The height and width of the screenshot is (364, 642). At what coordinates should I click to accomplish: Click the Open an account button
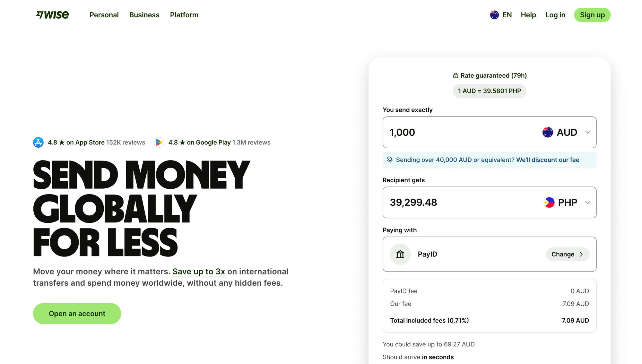77,313
